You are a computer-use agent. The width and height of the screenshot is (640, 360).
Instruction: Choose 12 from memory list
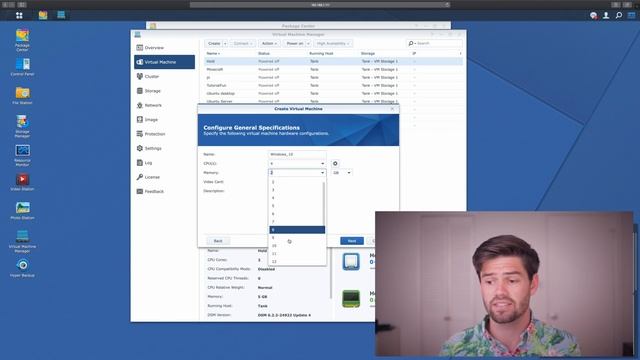[296, 262]
